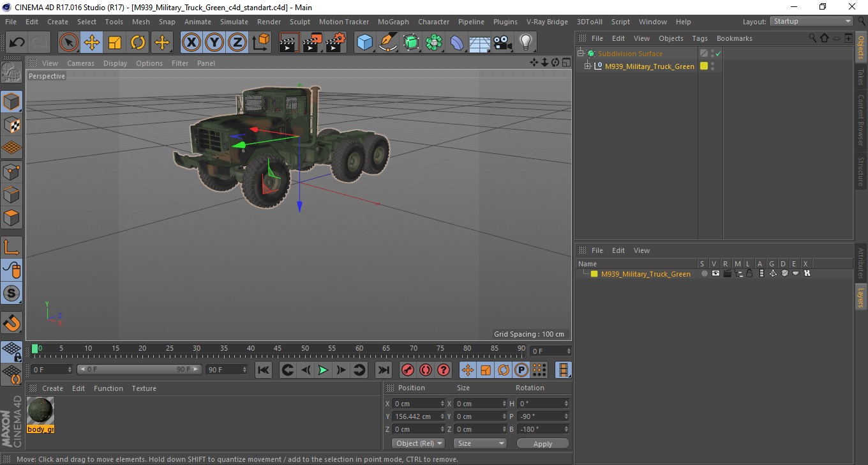This screenshot has width=868, height=465.
Task: Open the Simulate menu
Action: coord(234,22)
